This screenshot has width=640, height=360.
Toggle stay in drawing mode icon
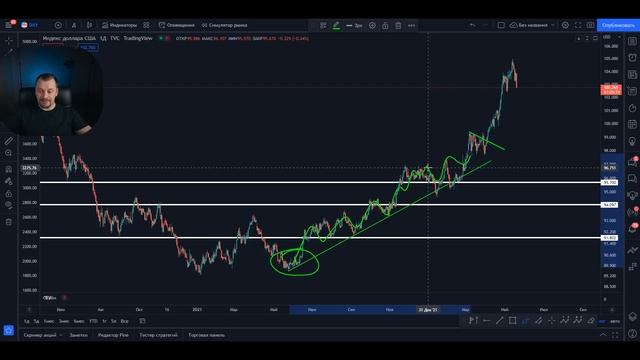pyautogui.click(x=9, y=181)
